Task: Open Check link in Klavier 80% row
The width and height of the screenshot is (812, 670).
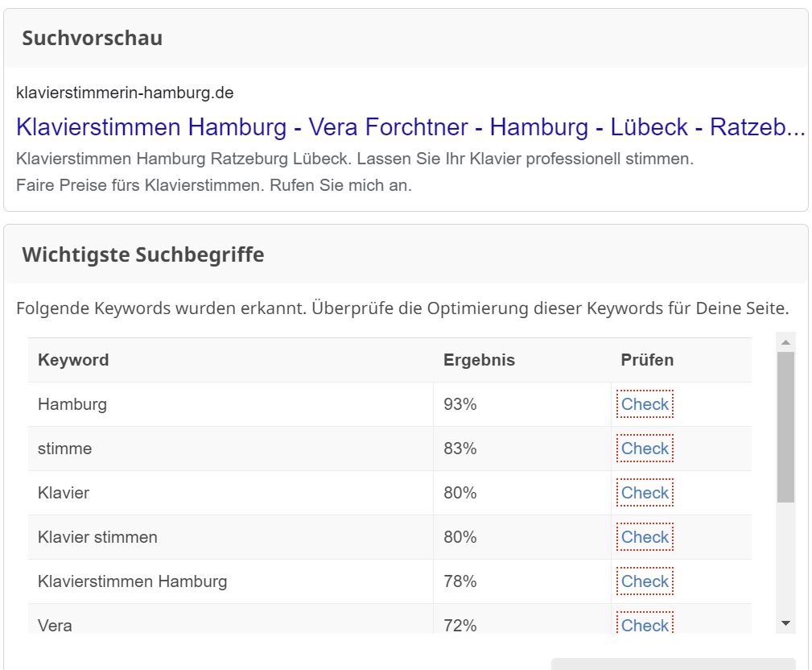Action: 645,493
